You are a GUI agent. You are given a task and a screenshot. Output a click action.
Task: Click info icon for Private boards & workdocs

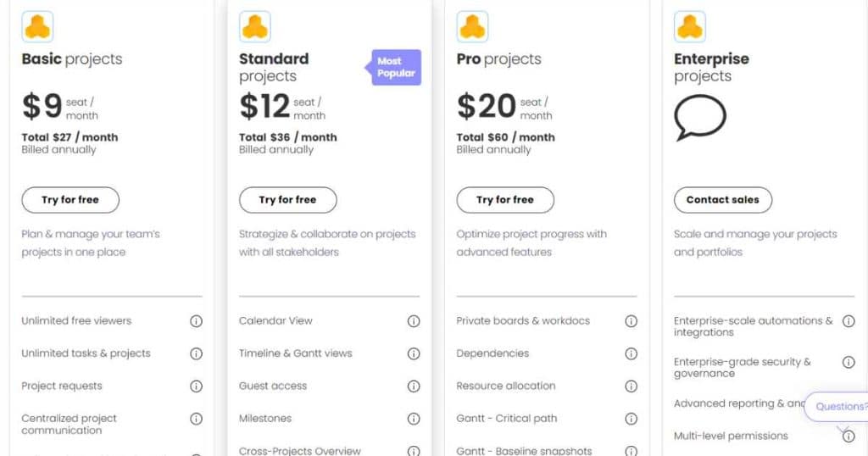(x=631, y=321)
